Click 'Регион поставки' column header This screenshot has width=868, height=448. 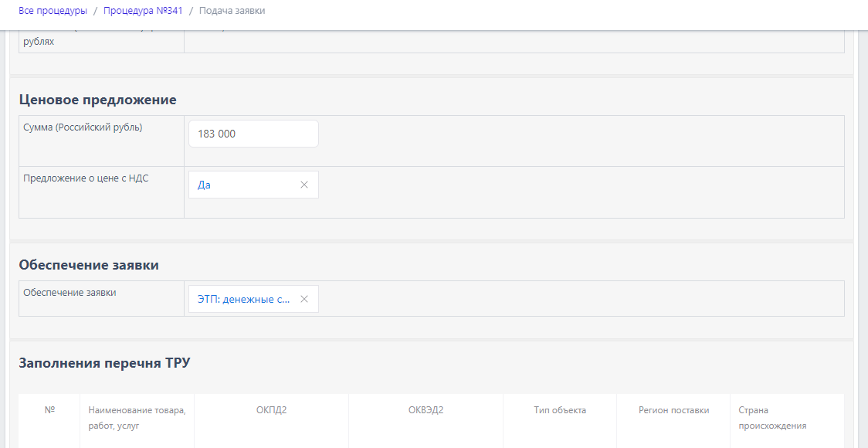click(673, 410)
